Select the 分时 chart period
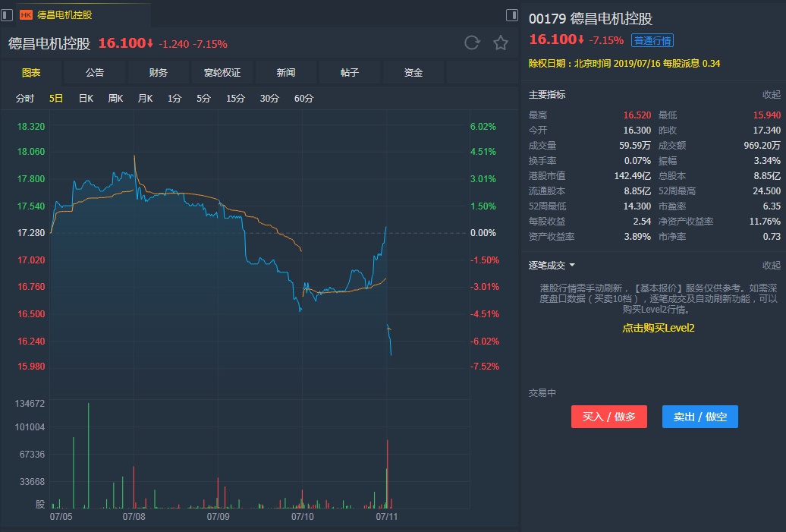 coord(25,99)
